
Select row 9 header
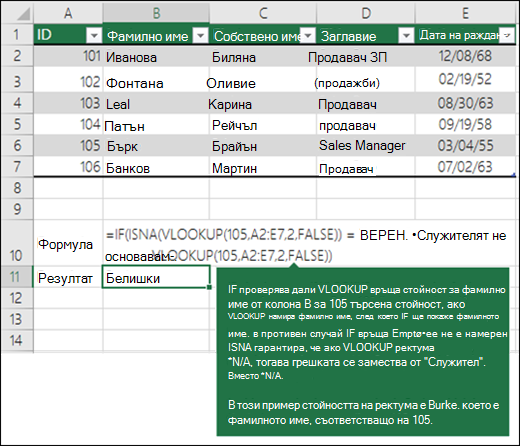tap(17, 209)
